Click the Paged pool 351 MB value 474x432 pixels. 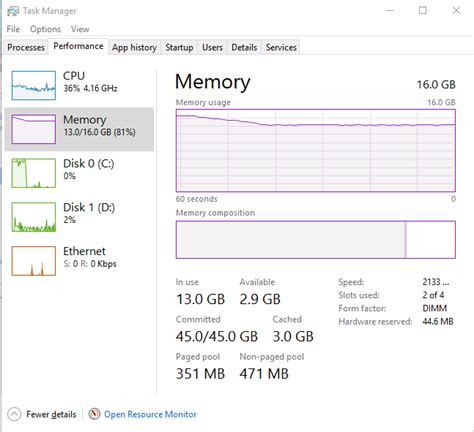click(x=200, y=374)
